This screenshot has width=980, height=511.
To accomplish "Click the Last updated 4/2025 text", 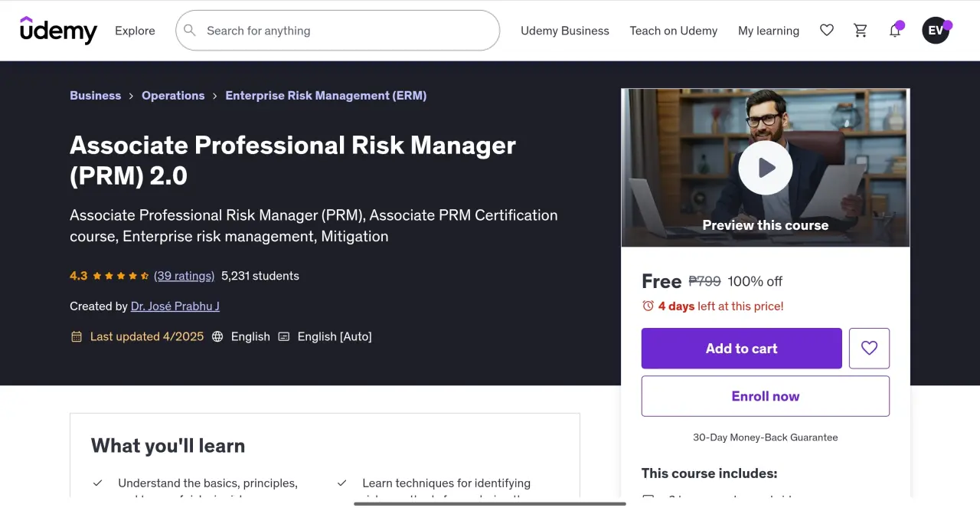I will pos(147,336).
